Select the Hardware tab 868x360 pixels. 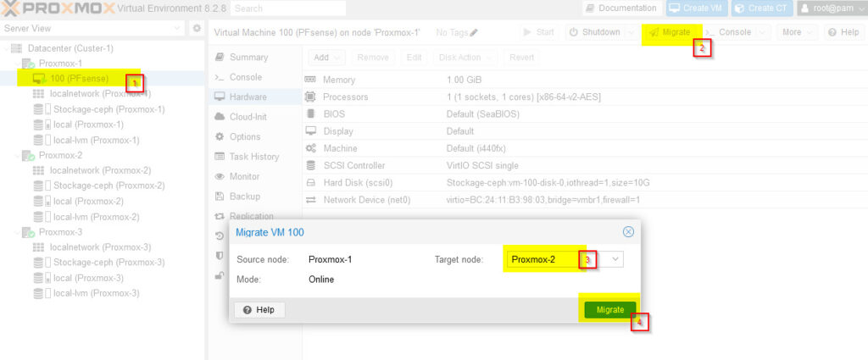tap(248, 97)
